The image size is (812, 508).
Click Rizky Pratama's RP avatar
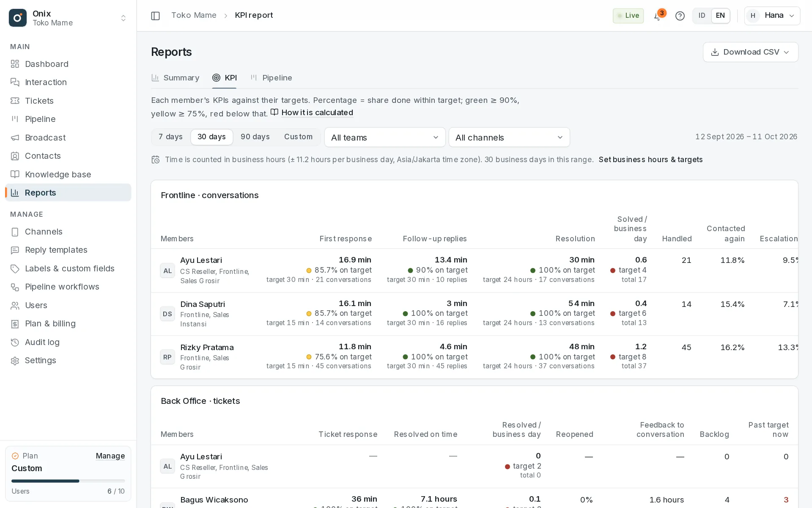(x=167, y=357)
